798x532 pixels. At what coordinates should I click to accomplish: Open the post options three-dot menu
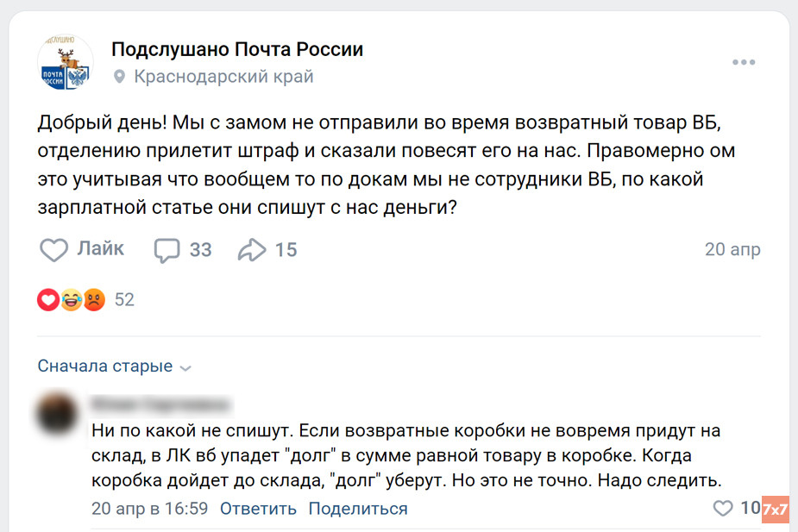point(744,61)
